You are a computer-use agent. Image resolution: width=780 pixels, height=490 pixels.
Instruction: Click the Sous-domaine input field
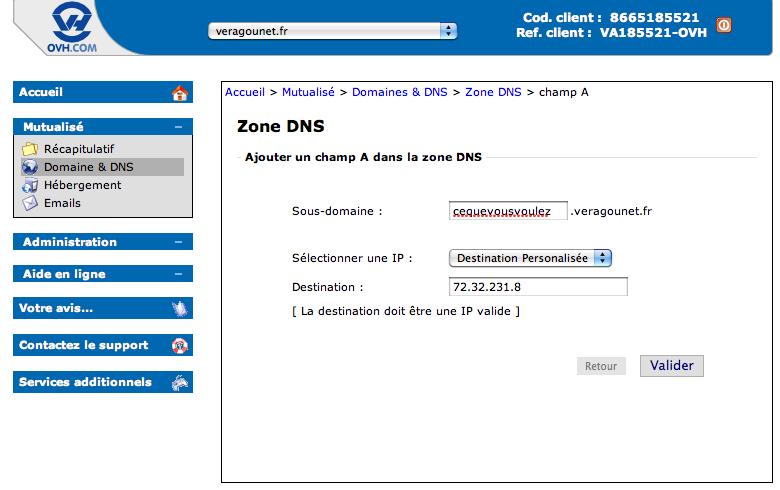coord(508,211)
